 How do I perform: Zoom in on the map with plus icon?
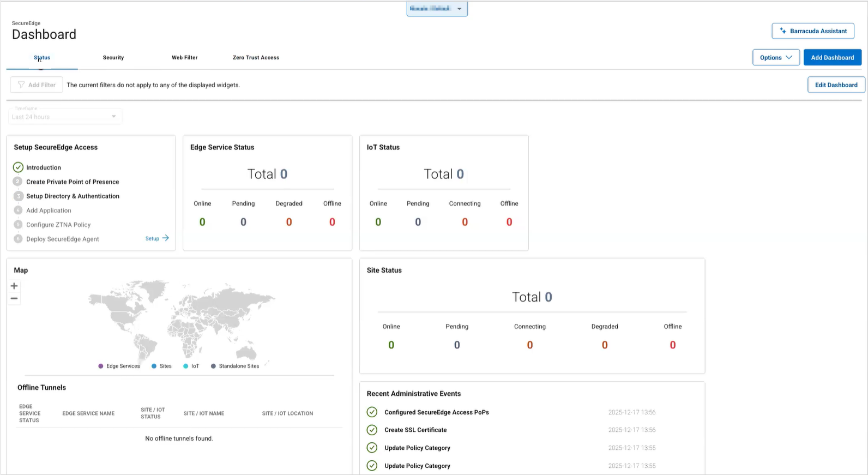(14, 286)
